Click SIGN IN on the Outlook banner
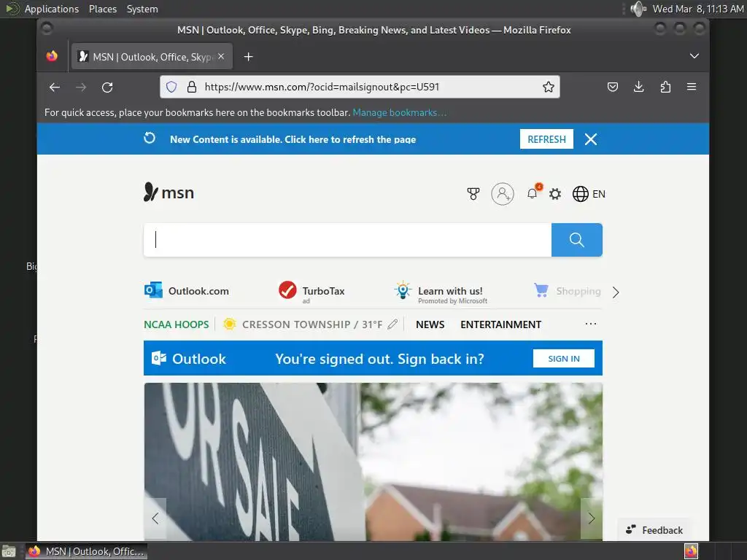 (x=564, y=359)
